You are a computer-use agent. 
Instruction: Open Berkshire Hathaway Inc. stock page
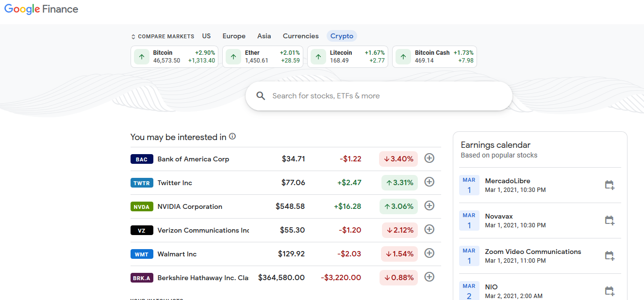pyautogui.click(x=286, y=278)
